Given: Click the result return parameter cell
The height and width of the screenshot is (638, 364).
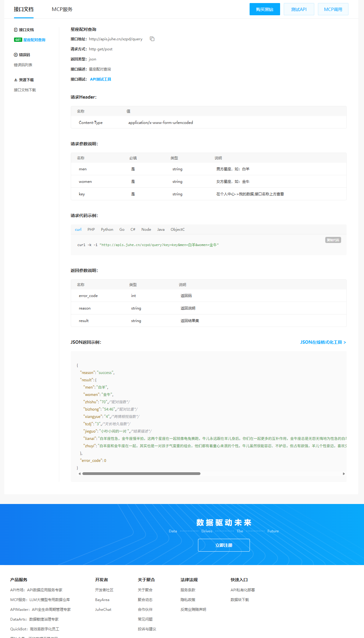Looking at the screenshot, I should click(84, 321).
